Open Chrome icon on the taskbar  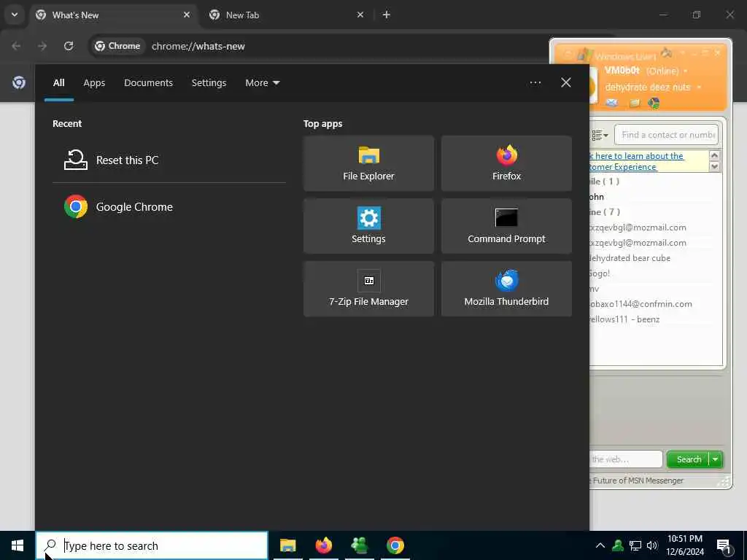tap(395, 545)
